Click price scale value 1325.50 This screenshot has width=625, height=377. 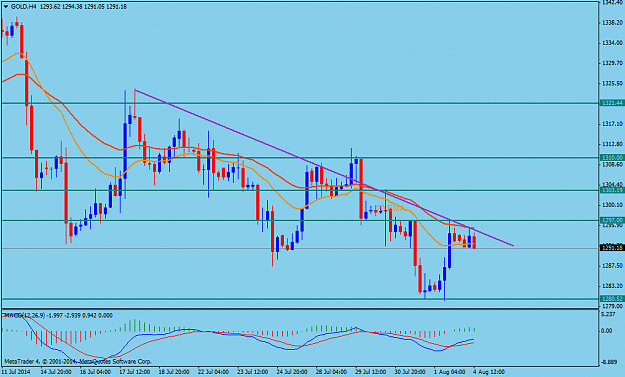[x=612, y=83]
